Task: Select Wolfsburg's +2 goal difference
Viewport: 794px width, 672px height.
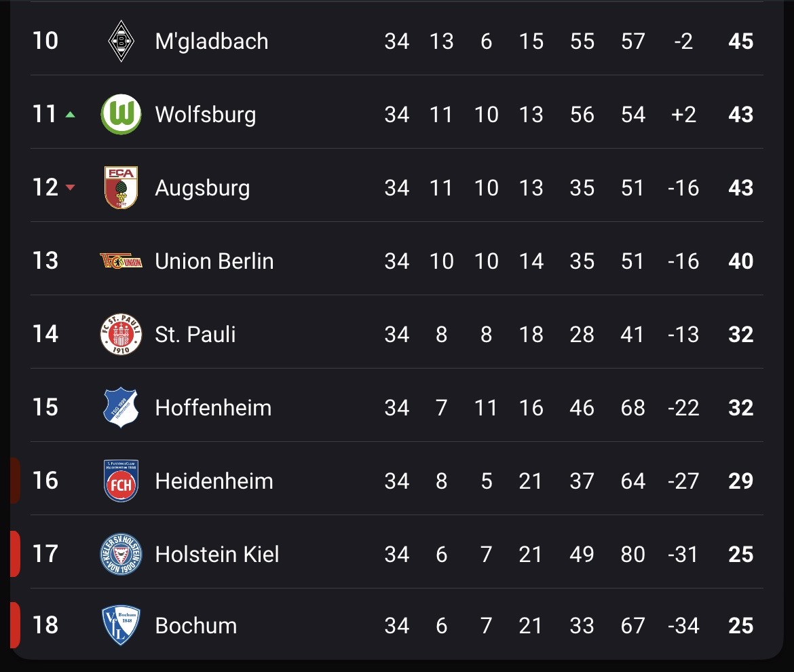Action: coord(683,115)
